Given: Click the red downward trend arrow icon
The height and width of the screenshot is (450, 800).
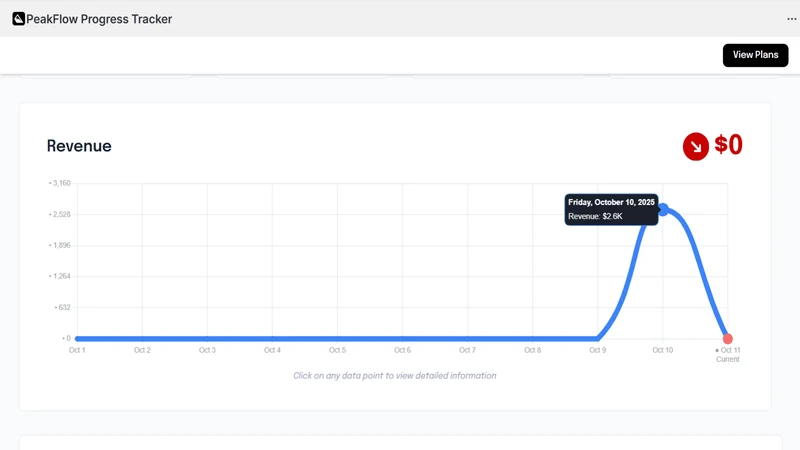Looking at the screenshot, I should click(695, 146).
